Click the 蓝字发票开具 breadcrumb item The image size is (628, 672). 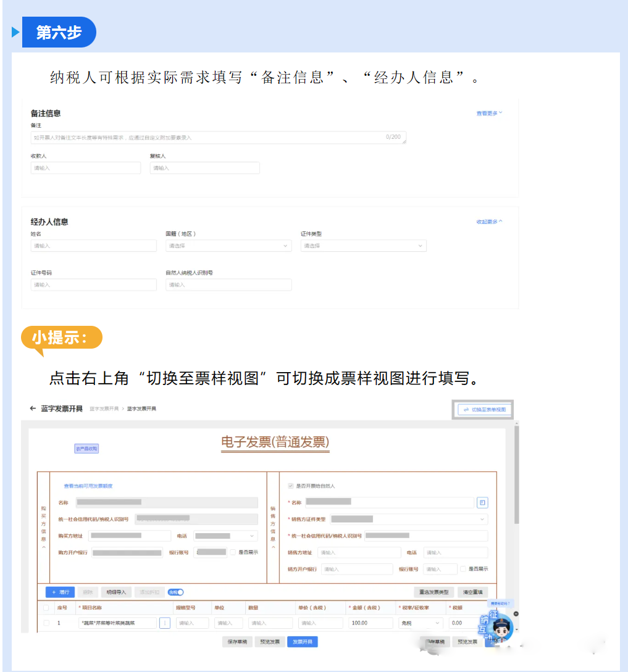[104, 409]
